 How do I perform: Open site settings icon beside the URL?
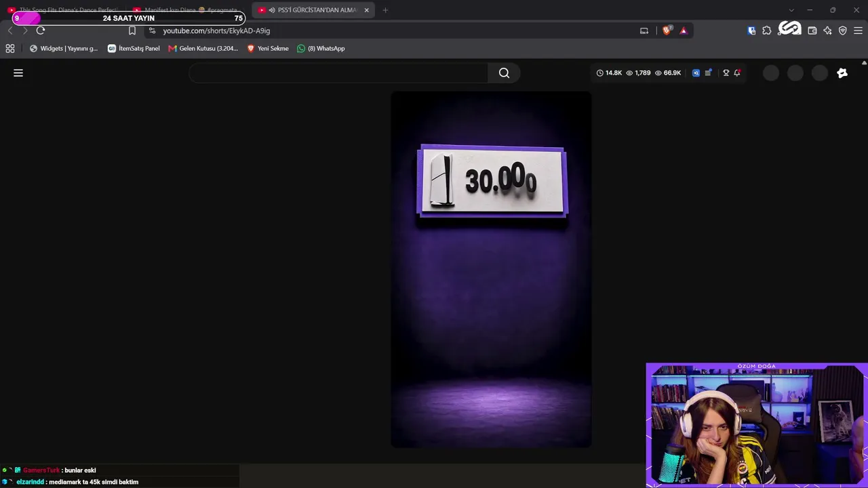152,30
